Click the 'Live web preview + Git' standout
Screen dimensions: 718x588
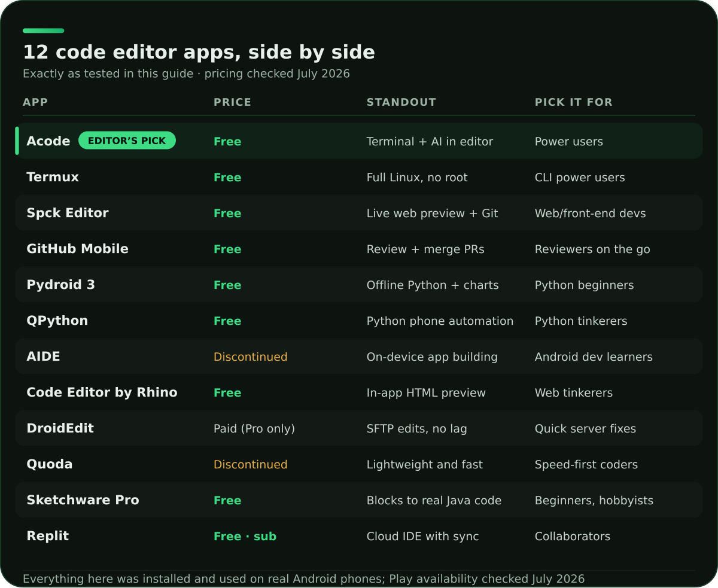point(432,214)
